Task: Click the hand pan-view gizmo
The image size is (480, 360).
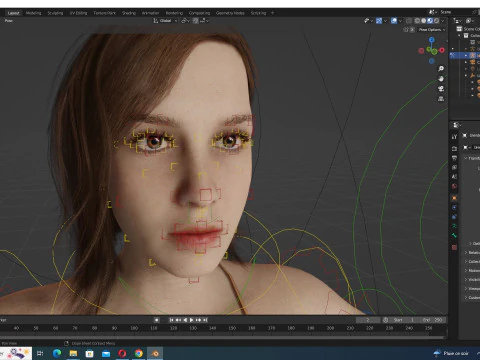Action: coord(441,79)
